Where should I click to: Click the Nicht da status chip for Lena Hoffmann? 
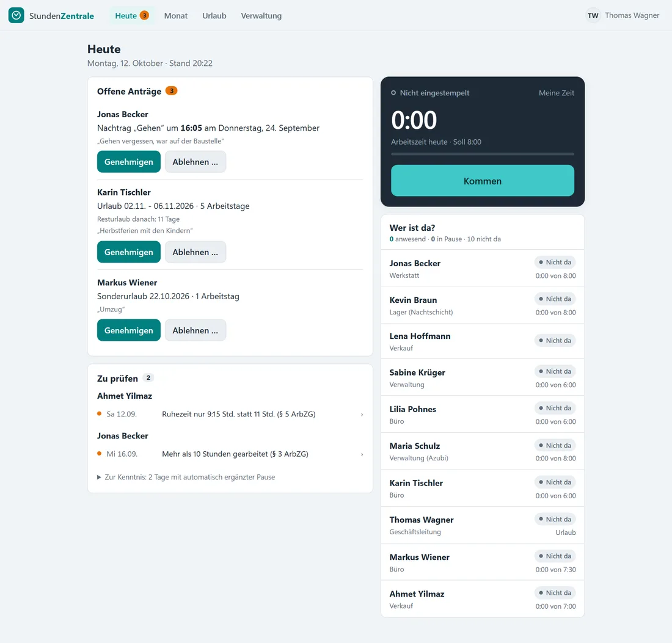pyautogui.click(x=555, y=341)
